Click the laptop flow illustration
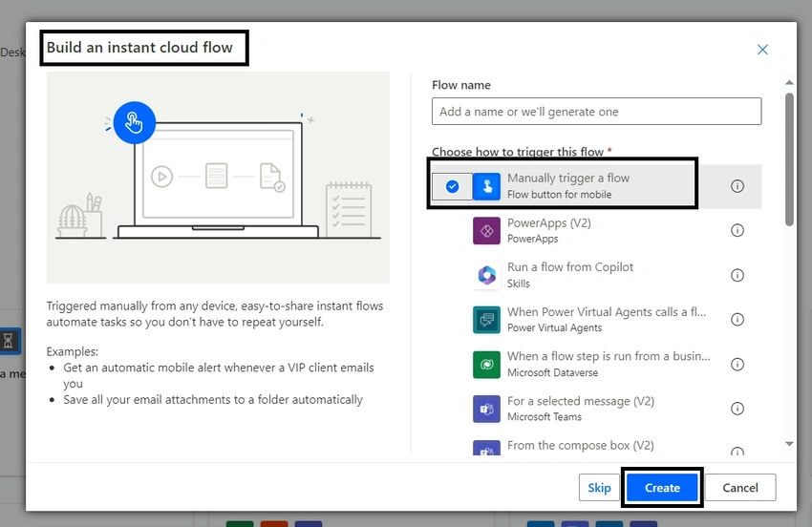This screenshot has width=812, height=527. tap(218, 178)
